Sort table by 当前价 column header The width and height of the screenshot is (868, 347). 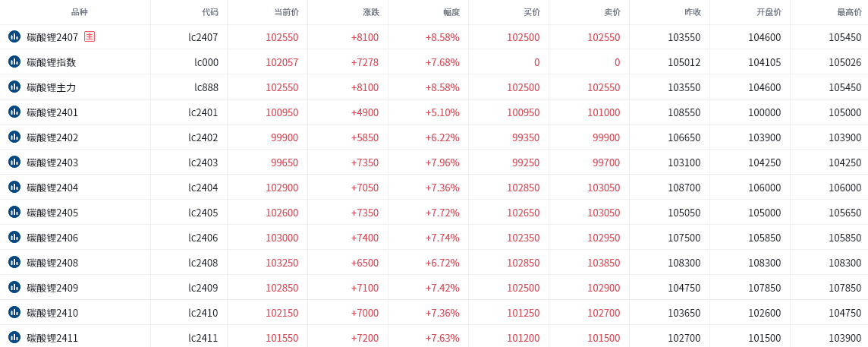286,12
